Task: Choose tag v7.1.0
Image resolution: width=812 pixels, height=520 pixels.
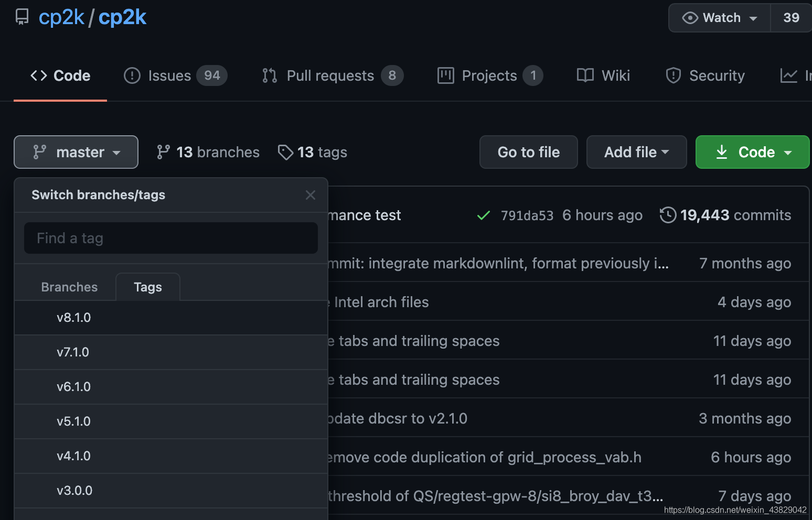Action: click(x=171, y=352)
